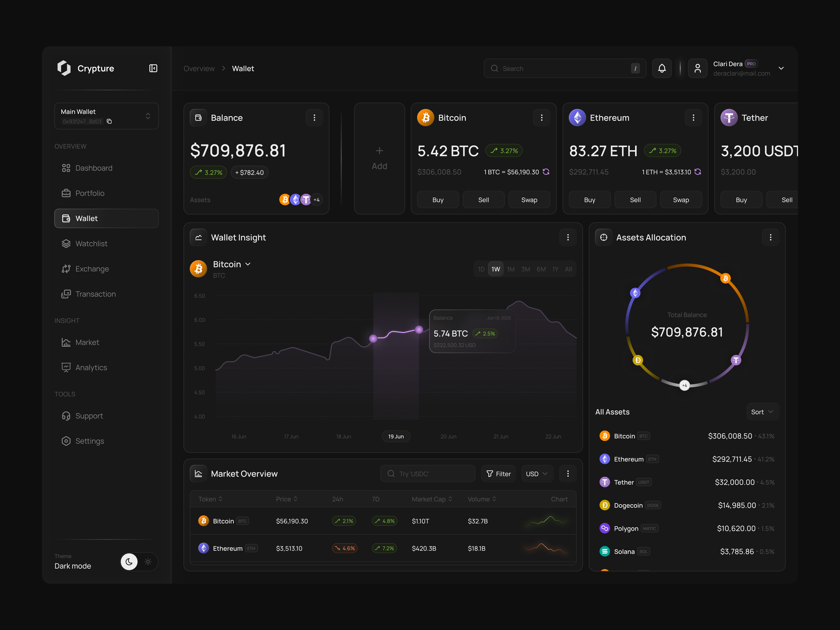Viewport: 840px width, 630px height.
Task: Open the Transaction history section
Action: [95, 294]
